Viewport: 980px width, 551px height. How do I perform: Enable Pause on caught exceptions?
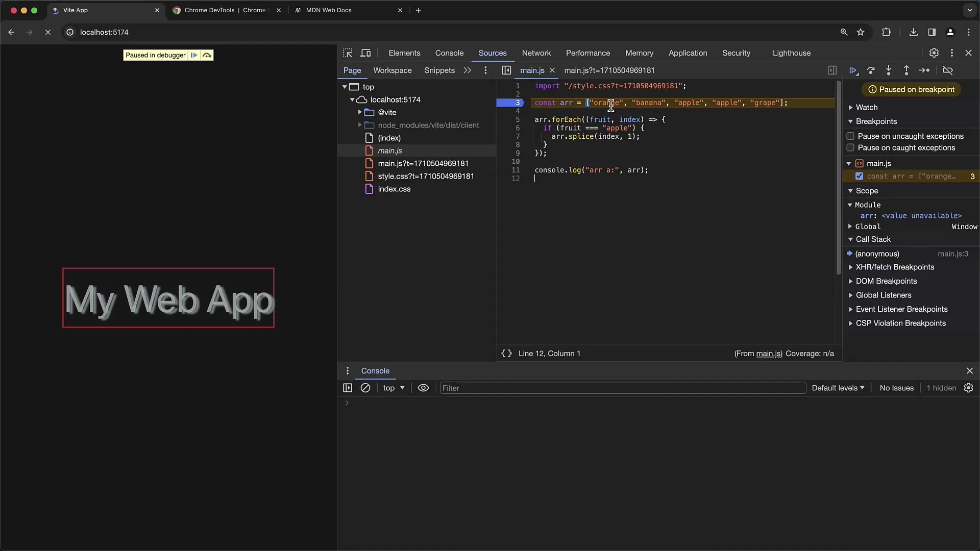(x=850, y=148)
